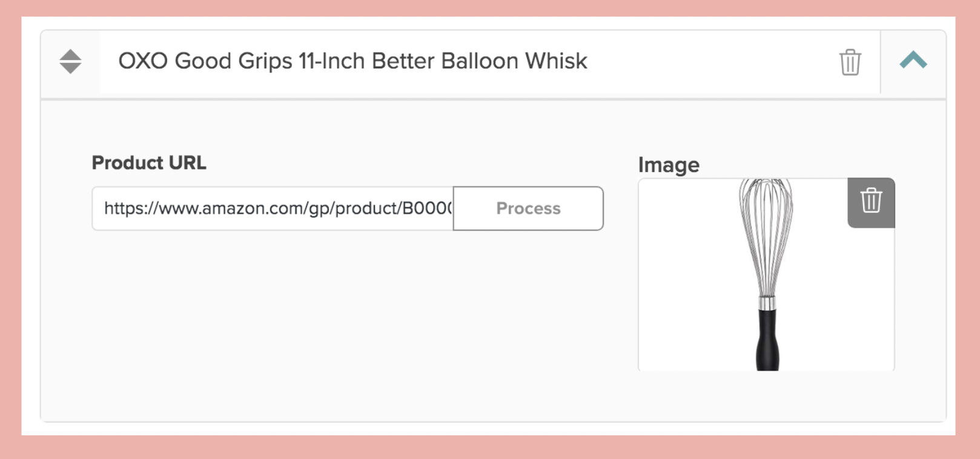Viewport: 980px width, 459px height.
Task: Click Process to fetch the Amazon product
Action: click(528, 208)
